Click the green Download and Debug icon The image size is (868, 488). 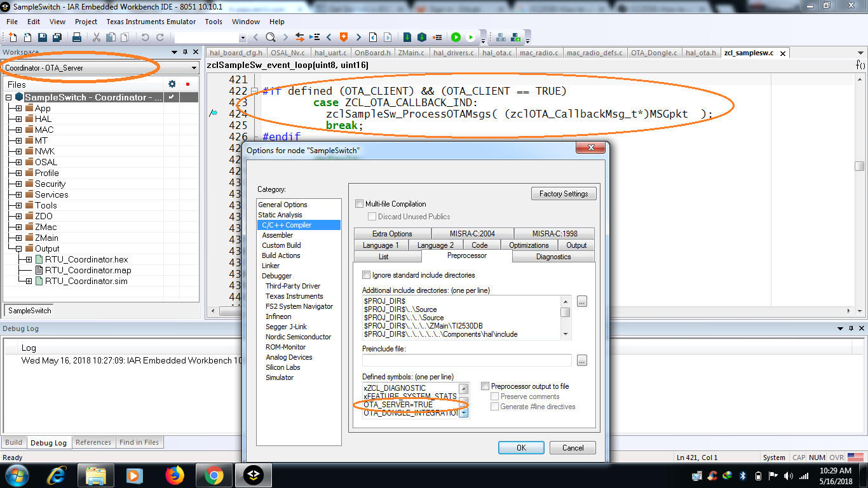coord(456,37)
